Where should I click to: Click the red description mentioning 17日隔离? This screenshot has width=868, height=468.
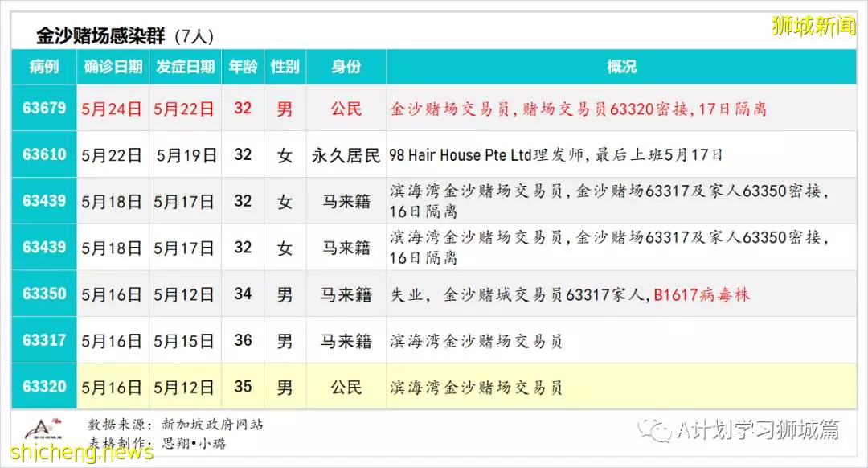tap(579, 109)
